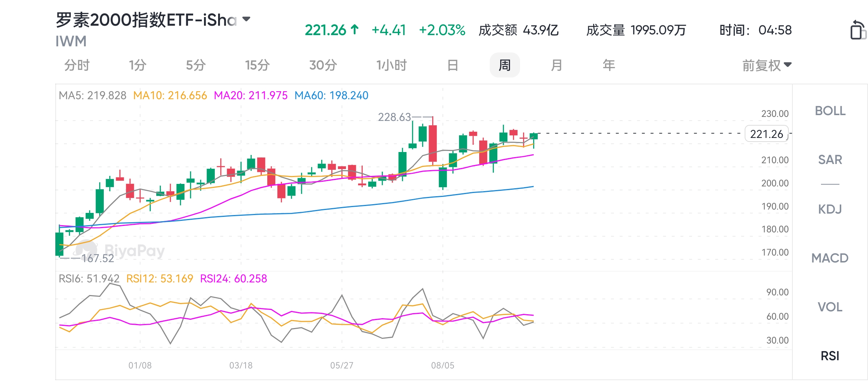868x391 pixels.
Task: Click the RSI6: 51.942 value
Action: pos(89,278)
